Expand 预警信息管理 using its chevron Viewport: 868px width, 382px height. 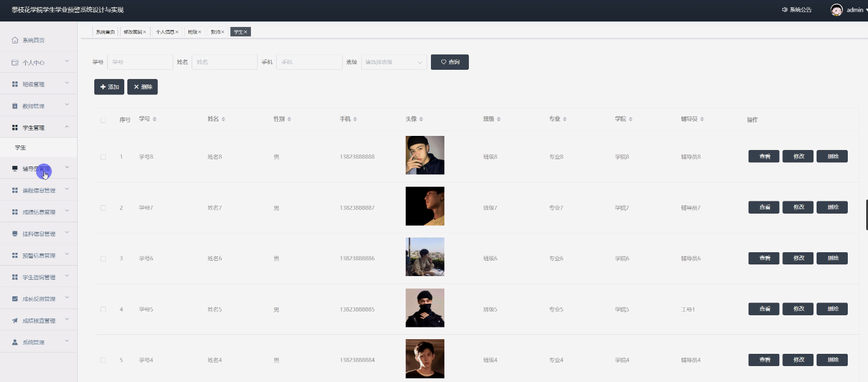[67, 255]
